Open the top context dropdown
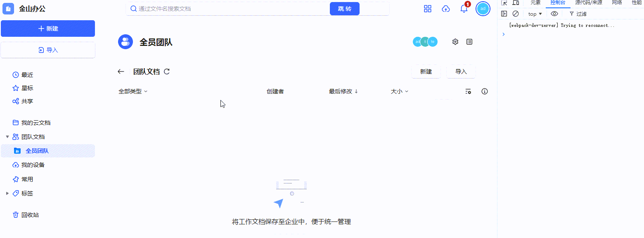 [x=535, y=14]
